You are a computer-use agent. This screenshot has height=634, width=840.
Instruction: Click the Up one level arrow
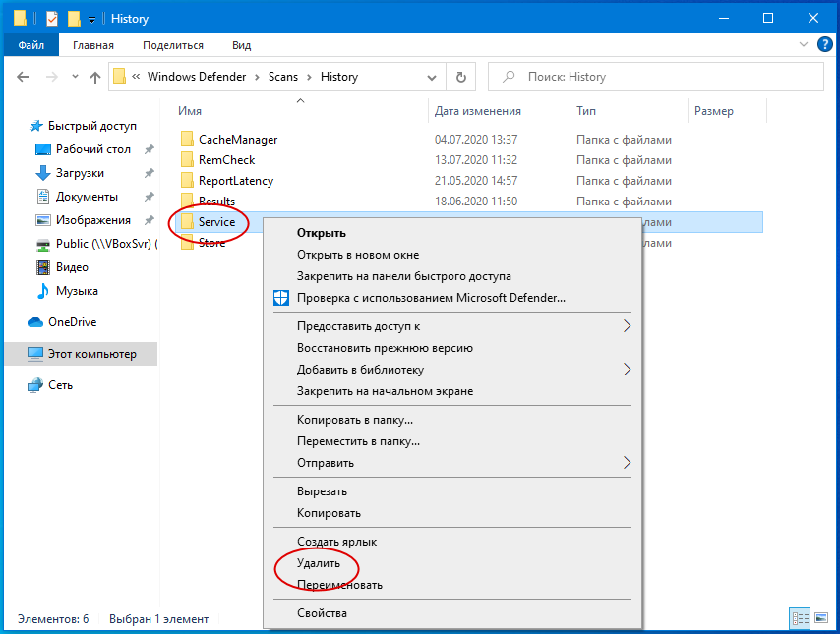pyautogui.click(x=95, y=77)
